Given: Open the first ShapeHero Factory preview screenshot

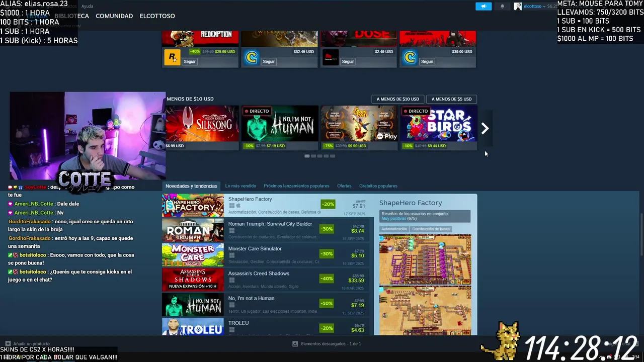Looking at the screenshot, I should point(425,260).
